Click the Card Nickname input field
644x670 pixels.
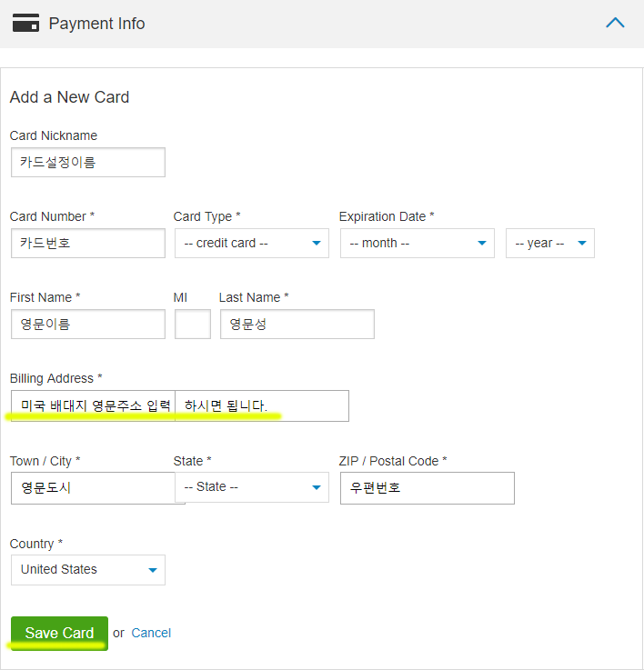coord(88,163)
